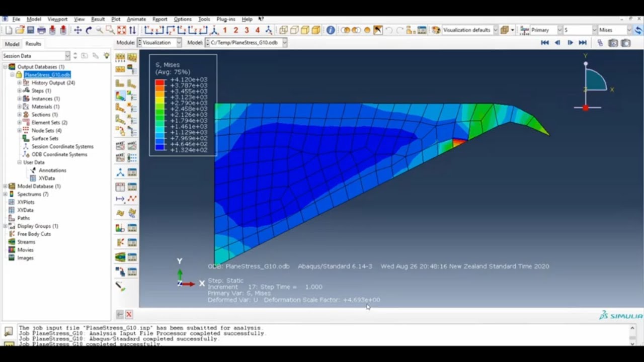Select Materials (1) tree item
The height and width of the screenshot is (362, 644).
(x=45, y=107)
